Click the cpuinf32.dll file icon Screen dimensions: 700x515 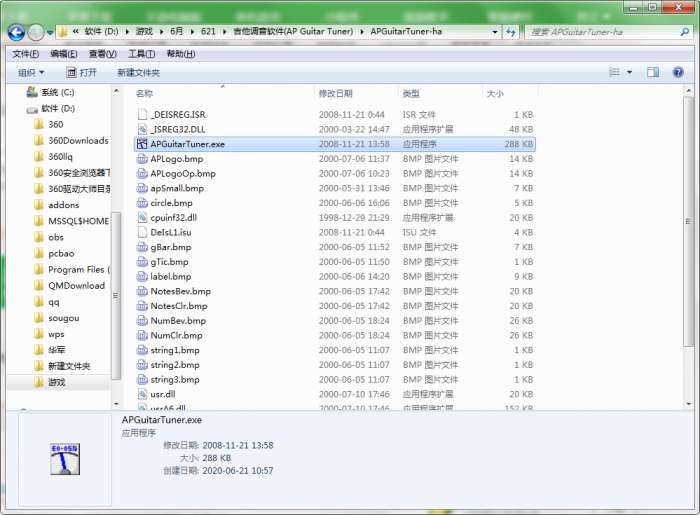tap(142, 217)
